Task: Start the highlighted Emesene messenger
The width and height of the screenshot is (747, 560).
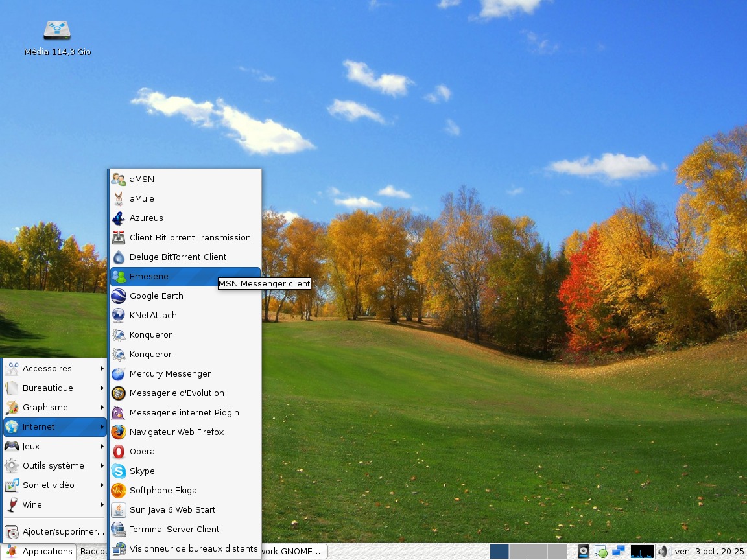Action: click(x=185, y=277)
